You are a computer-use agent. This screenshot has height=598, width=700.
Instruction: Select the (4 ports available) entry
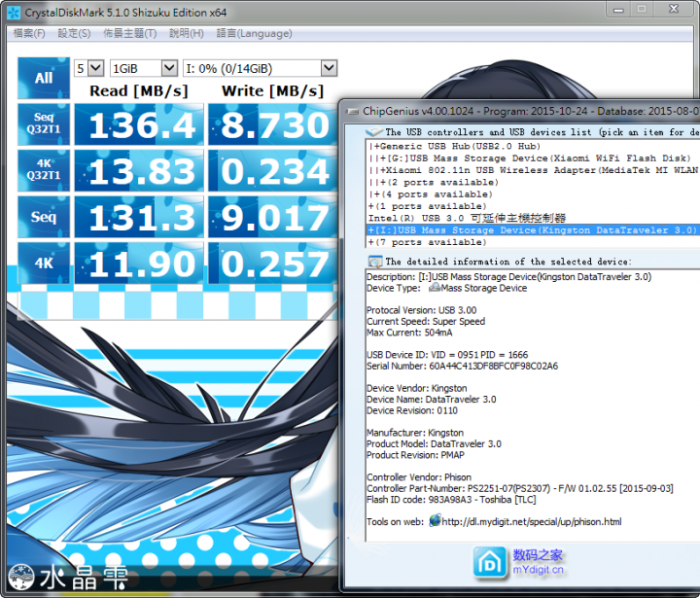tap(431, 194)
